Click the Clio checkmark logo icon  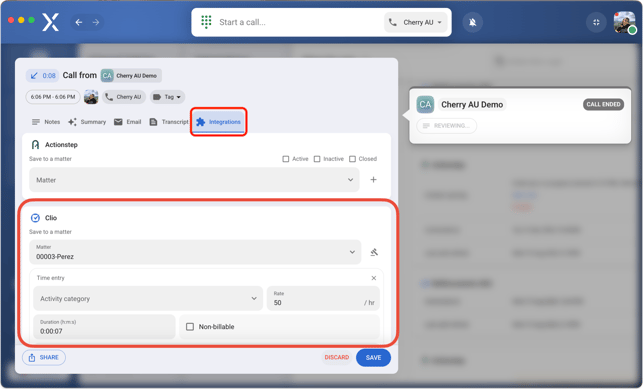(35, 218)
